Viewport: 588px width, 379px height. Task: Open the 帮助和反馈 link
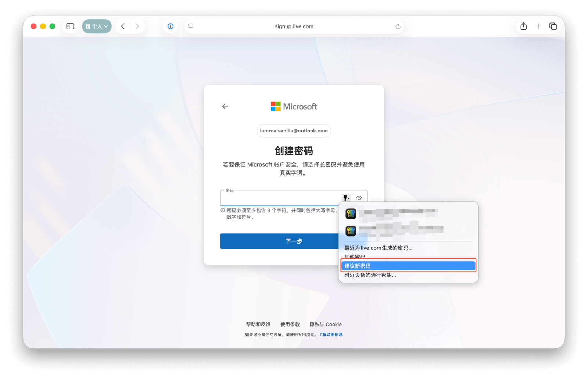click(258, 324)
